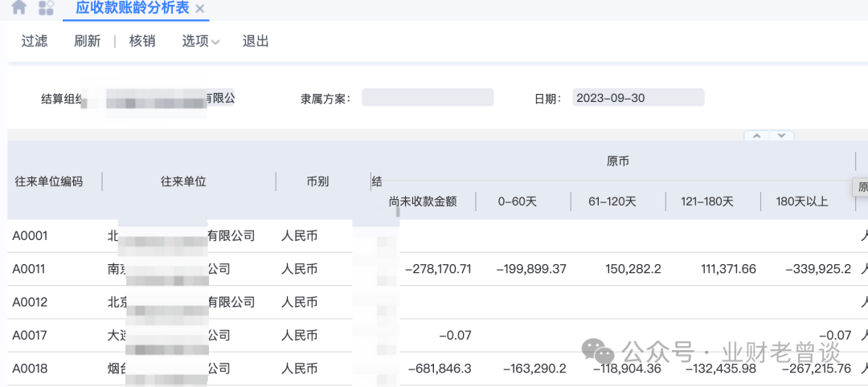
Task: Close the 应收款账龄分析表 tab
Action: pyautogui.click(x=200, y=9)
